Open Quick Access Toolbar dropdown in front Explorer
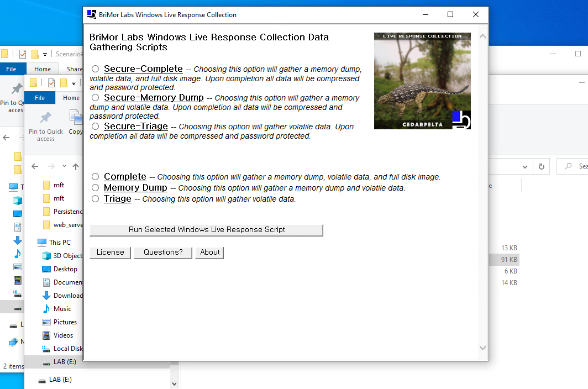The width and height of the screenshot is (588, 389). tap(74, 83)
